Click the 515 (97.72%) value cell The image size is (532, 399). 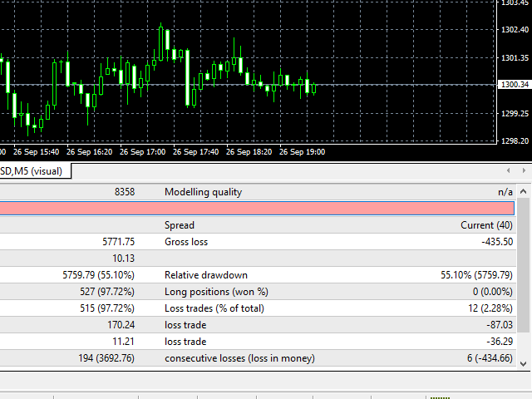107,308
